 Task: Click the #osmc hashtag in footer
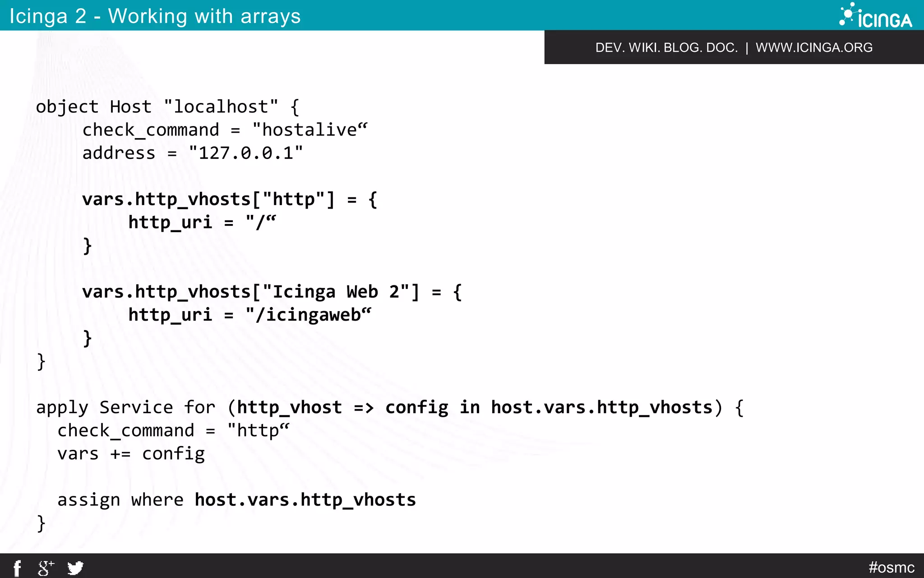(x=892, y=567)
